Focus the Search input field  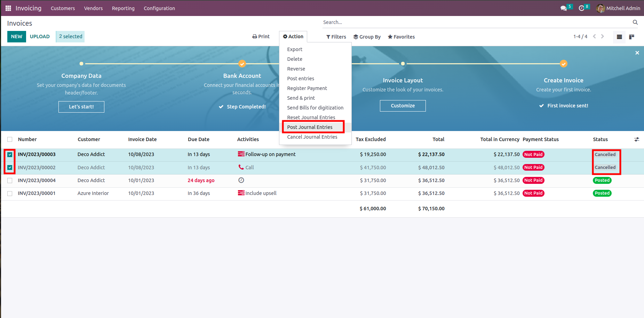(x=477, y=22)
